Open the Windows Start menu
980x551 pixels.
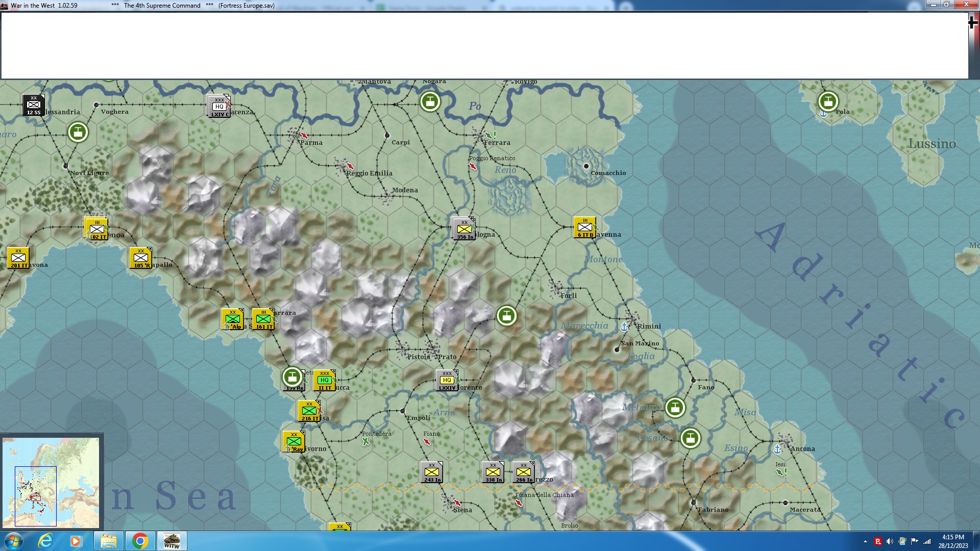tap(13, 541)
